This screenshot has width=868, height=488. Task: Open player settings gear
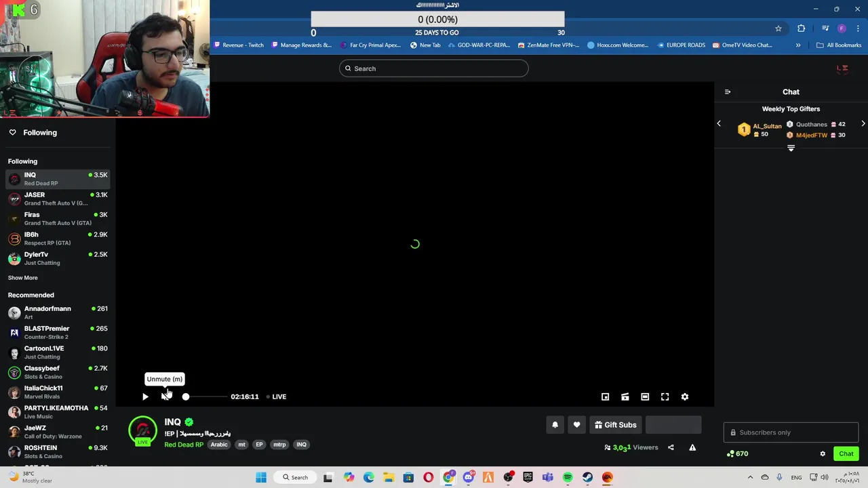point(685,396)
